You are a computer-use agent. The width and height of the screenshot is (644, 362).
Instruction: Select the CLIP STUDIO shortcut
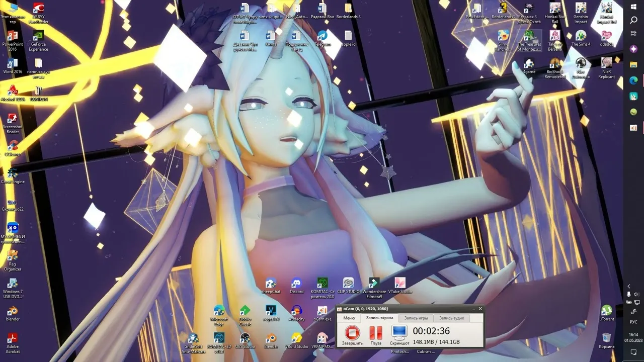[x=348, y=286]
